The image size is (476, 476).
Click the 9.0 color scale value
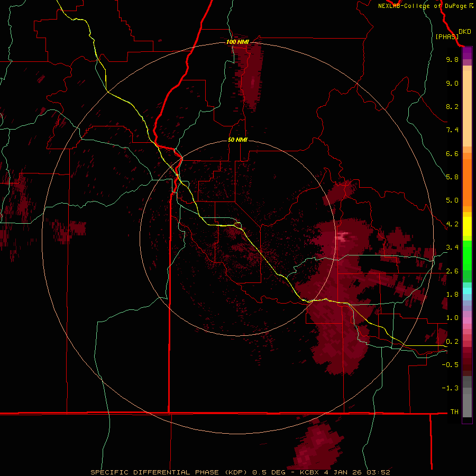(452, 83)
